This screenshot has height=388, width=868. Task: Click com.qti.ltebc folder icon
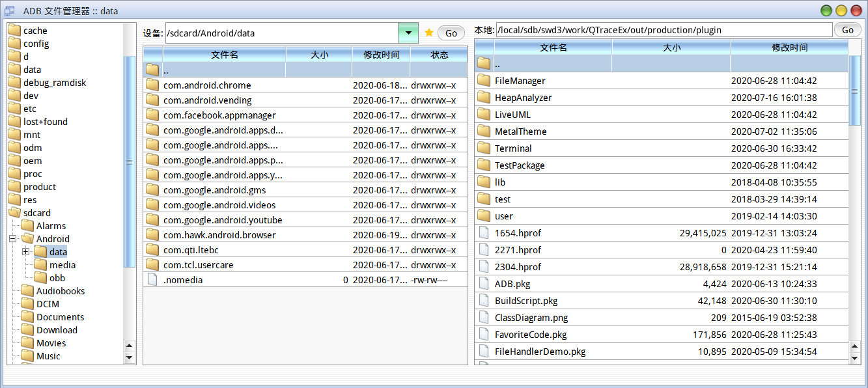pos(152,250)
